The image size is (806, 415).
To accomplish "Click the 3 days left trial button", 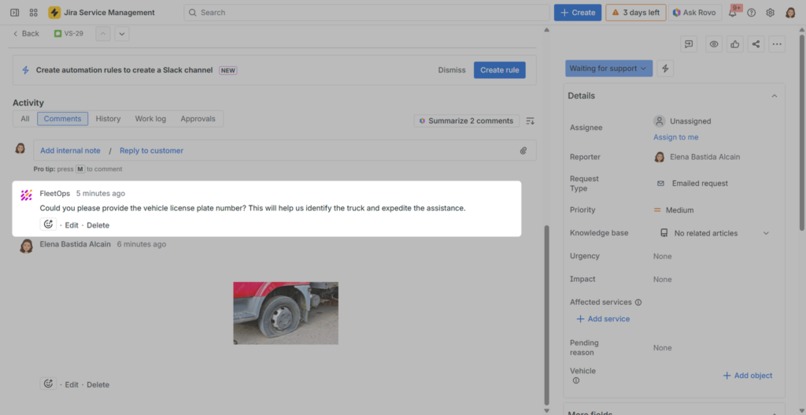I will pyautogui.click(x=636, y=13).
